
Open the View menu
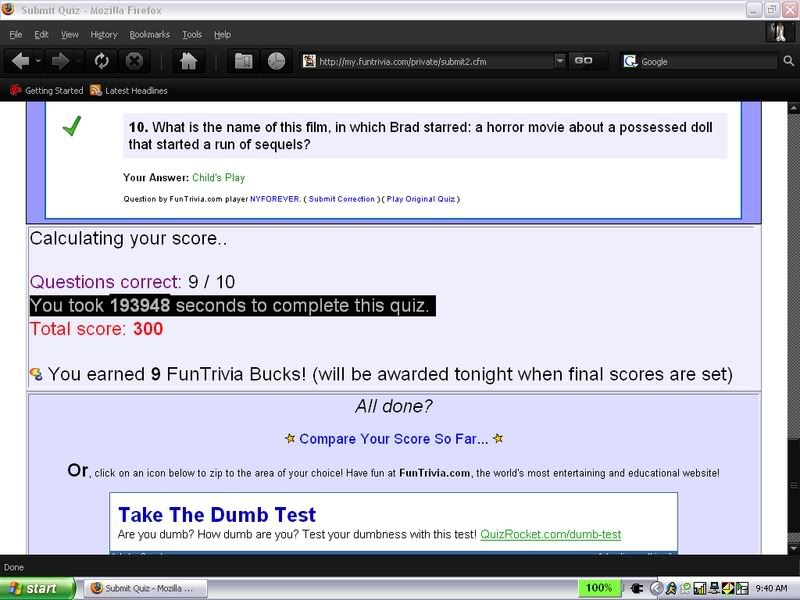pyautogui.click(x=70, y=35)
